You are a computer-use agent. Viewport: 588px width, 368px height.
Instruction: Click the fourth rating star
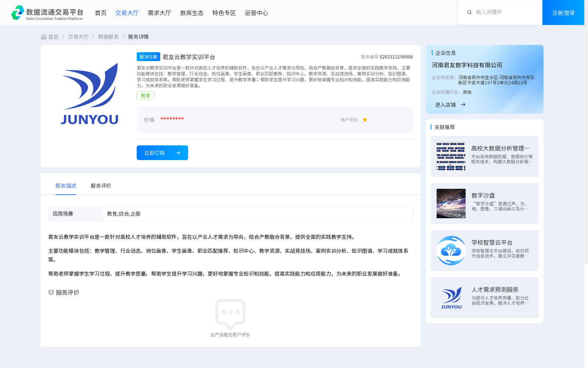391,120
